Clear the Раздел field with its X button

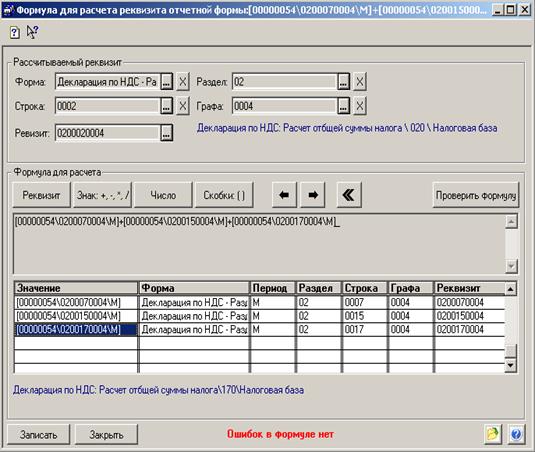tap(360, 82)
